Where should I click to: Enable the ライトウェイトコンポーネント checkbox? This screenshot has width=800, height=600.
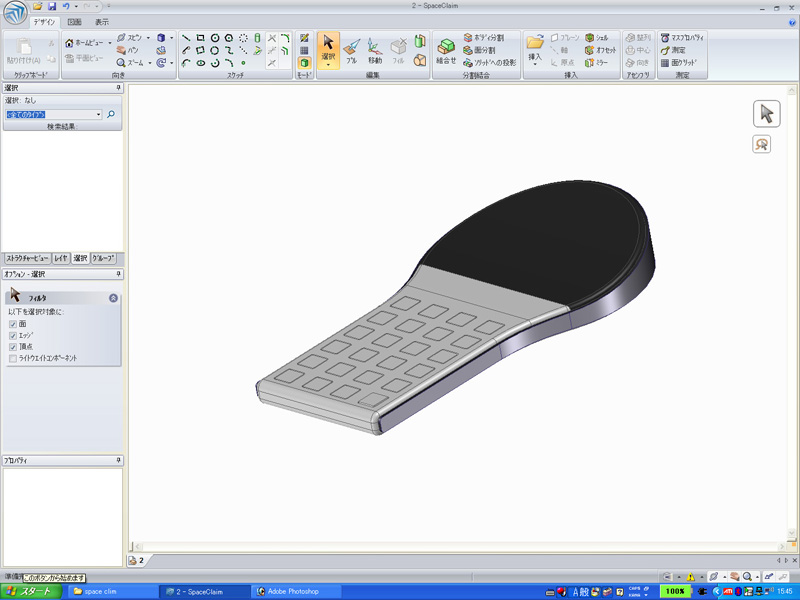click(x=13, y=358)
